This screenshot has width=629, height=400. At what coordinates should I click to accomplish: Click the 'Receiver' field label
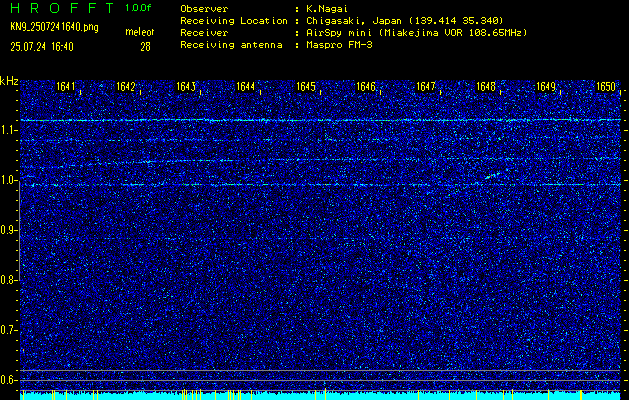(204, 33)
